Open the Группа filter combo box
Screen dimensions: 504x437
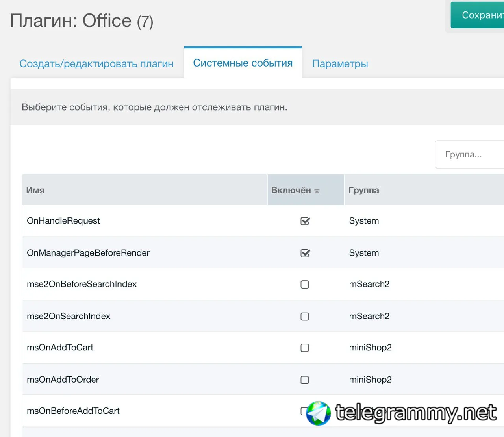[469, 154]
